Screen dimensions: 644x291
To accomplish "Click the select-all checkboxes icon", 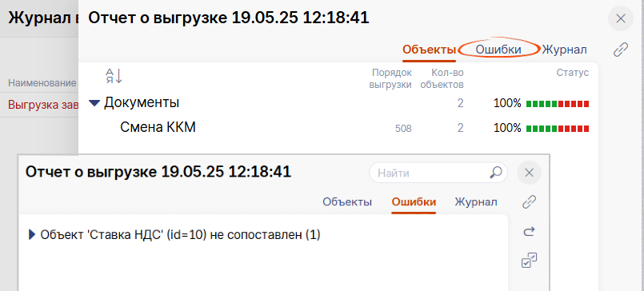I will point(529,261).
